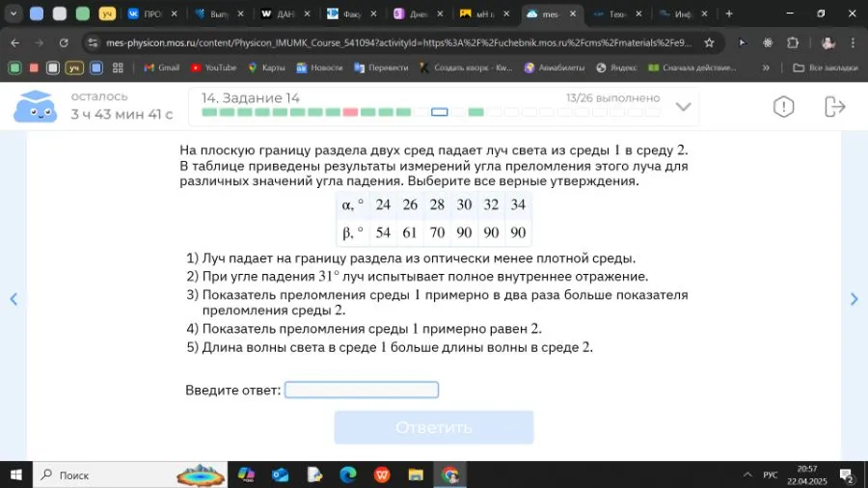Open the tab search dropdown

point(14,14)
